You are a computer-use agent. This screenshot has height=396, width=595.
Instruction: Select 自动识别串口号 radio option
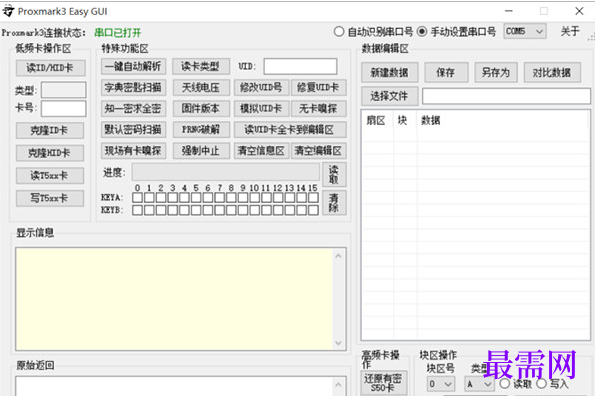coord(339,31)
